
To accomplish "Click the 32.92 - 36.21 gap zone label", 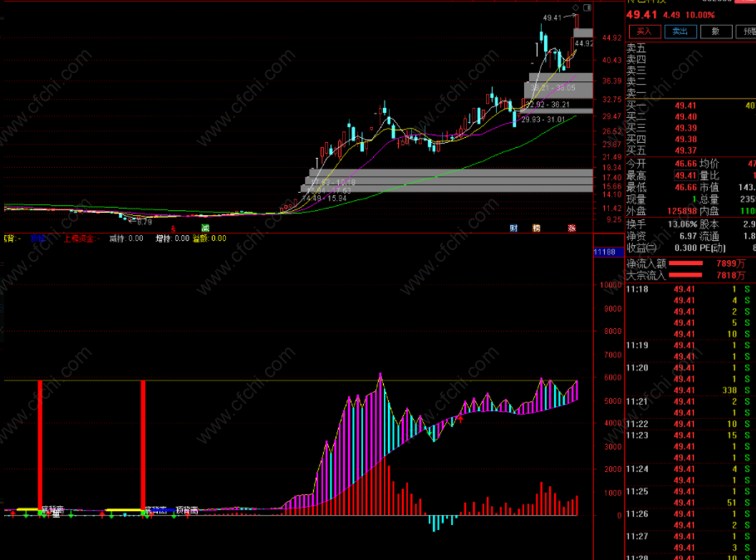I will (x=547, y=105).
